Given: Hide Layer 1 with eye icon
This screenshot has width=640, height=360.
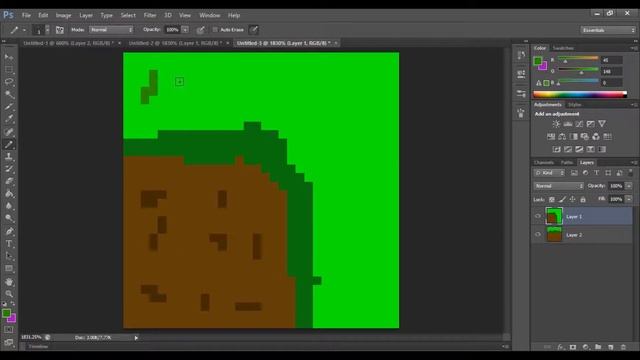Looking at the screenshot, I should coord(538,216).
